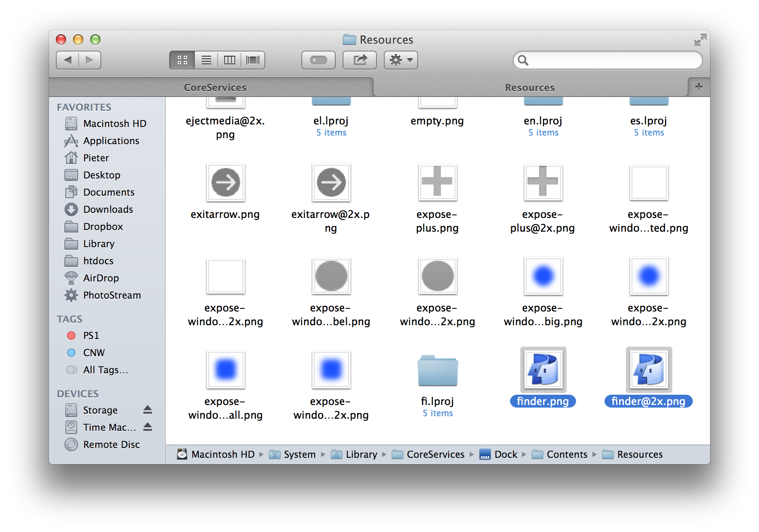Select the Resources tab
759x532 pixels.
[530, 88]
